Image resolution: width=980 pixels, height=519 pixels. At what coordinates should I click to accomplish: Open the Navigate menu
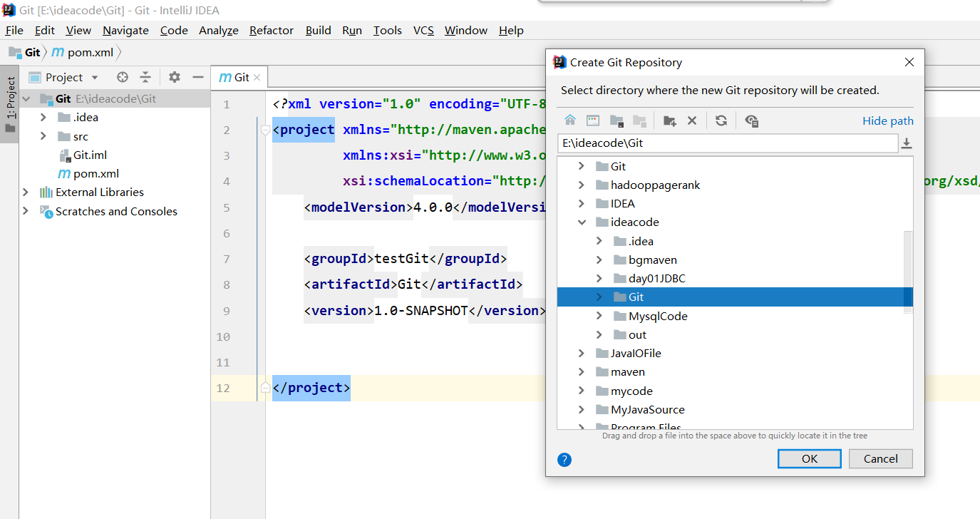(x=125, y=30)
